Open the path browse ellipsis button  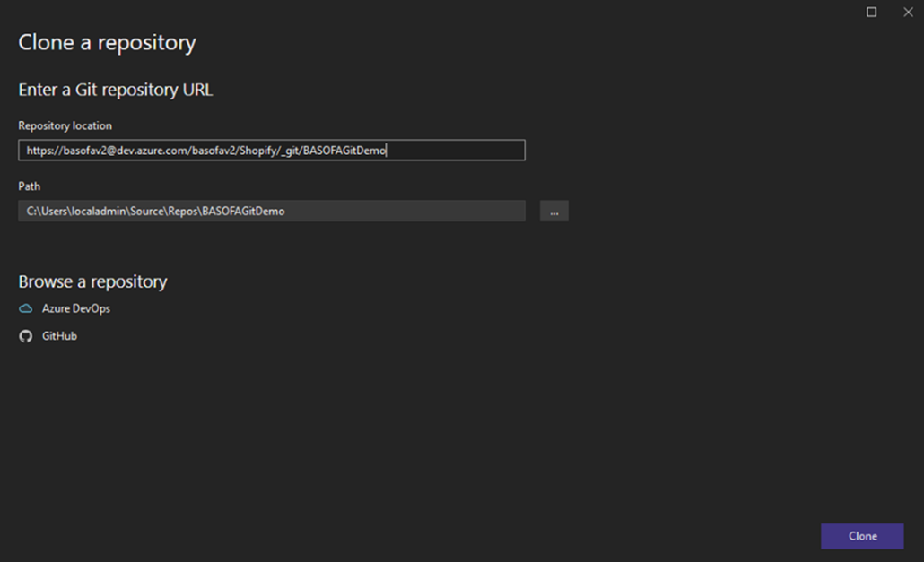point(554,212)
